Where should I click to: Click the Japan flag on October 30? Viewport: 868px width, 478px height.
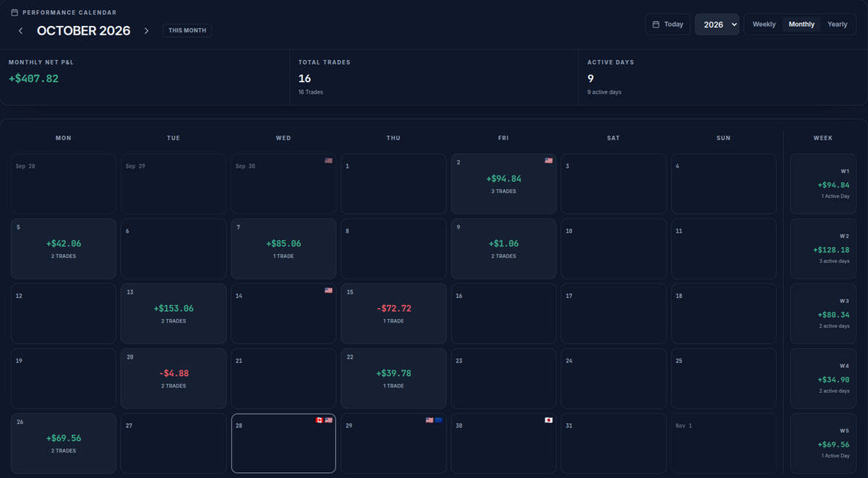coord(548,420)
